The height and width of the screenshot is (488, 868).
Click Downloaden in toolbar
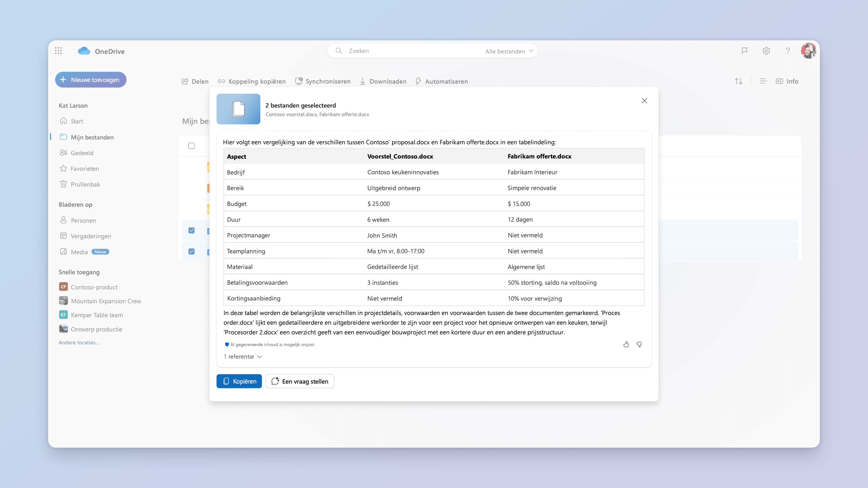tap(383, 81)
